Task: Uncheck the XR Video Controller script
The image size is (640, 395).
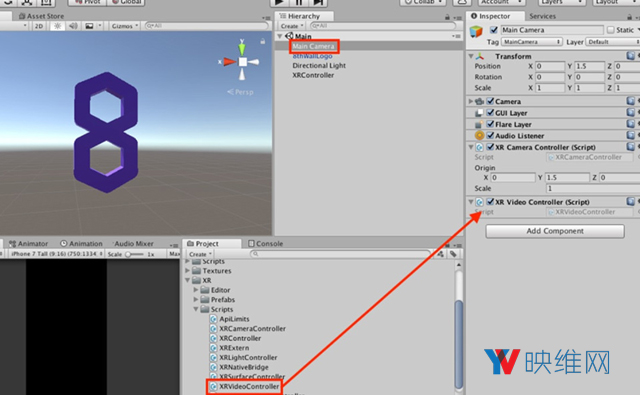Action: [491, 201]
